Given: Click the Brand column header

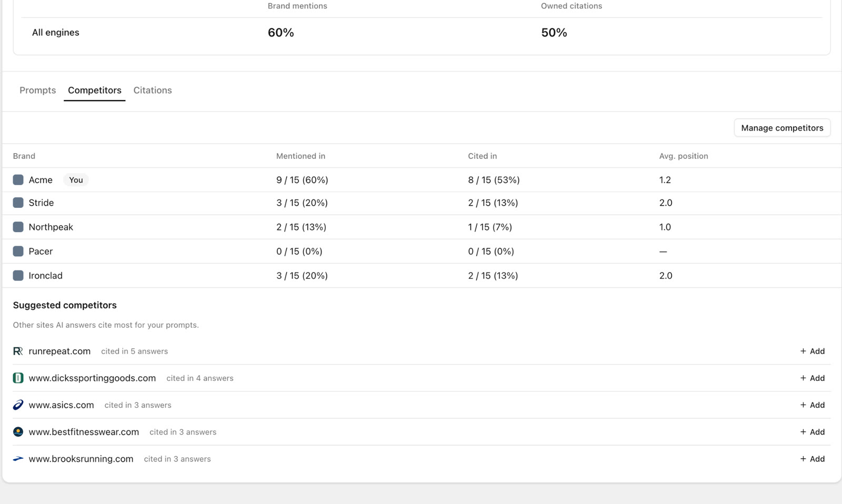Looking at the screenshot, I should [x=24, y=156].
